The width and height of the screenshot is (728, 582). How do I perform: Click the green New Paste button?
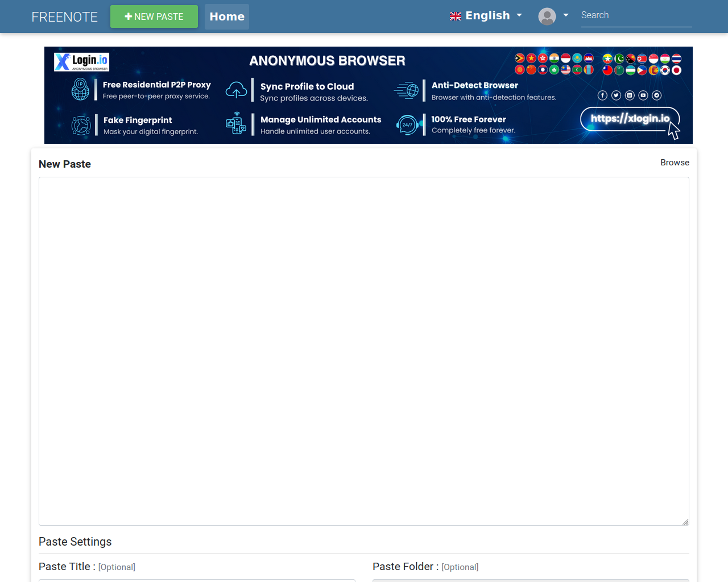click(154, 16)
